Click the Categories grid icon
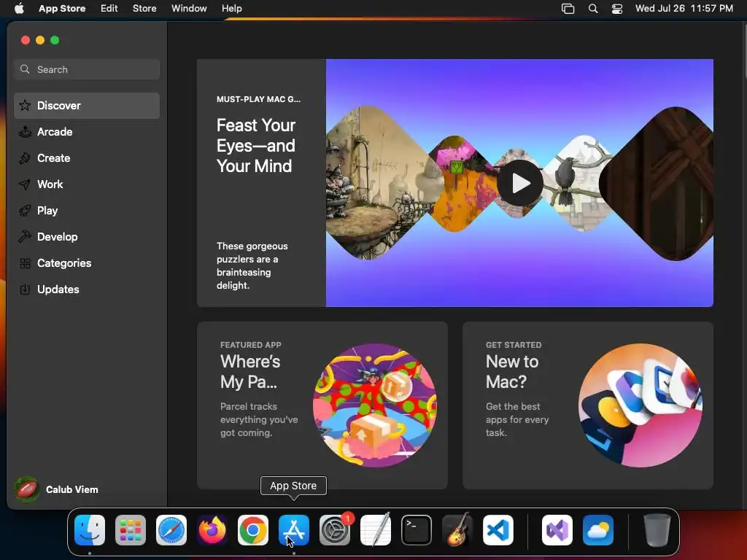 tap(25, 263)
